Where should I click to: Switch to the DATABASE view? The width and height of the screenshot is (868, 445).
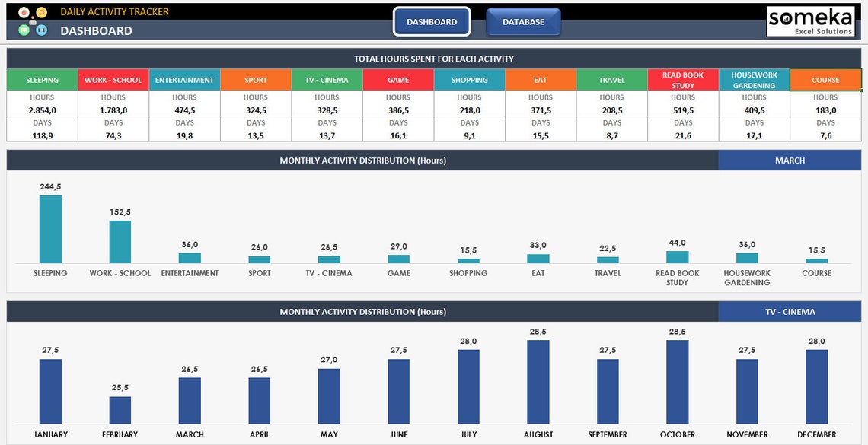click(x=523, y=22)
